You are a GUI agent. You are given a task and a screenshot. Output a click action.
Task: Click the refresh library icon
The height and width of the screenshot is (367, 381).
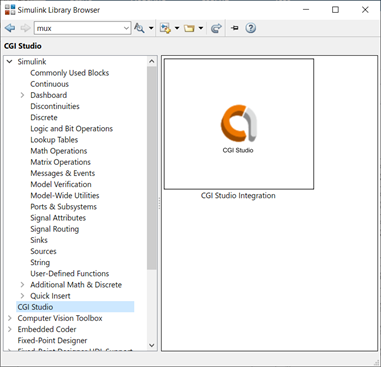tap(216, 28)
